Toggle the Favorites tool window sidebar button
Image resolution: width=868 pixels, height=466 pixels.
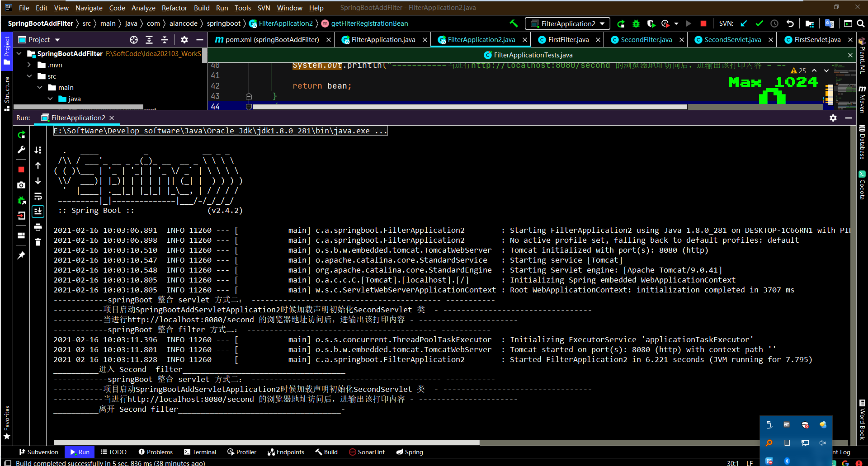(6, 423)
